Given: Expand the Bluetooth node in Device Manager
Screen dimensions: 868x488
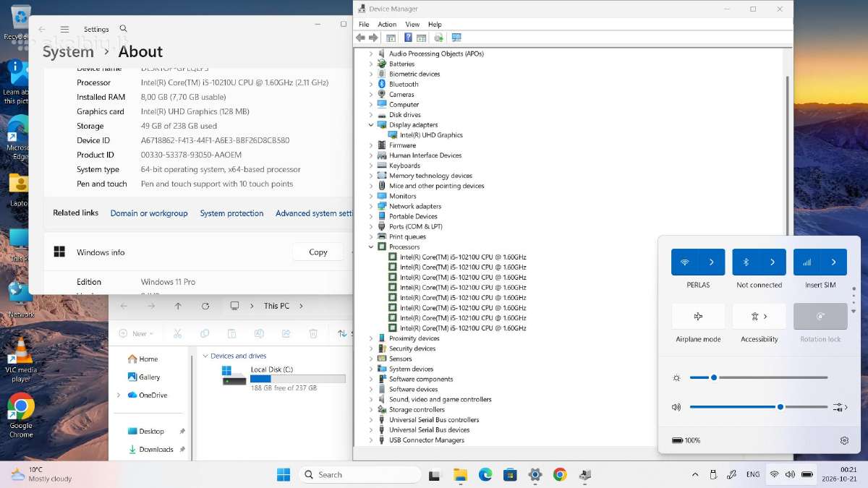Looking at the screenshot, I should [371, 85].
